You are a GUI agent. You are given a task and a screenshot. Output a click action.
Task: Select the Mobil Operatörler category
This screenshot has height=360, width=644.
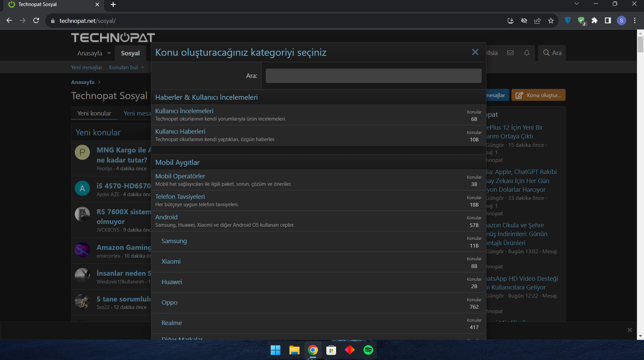click(180, 176)
